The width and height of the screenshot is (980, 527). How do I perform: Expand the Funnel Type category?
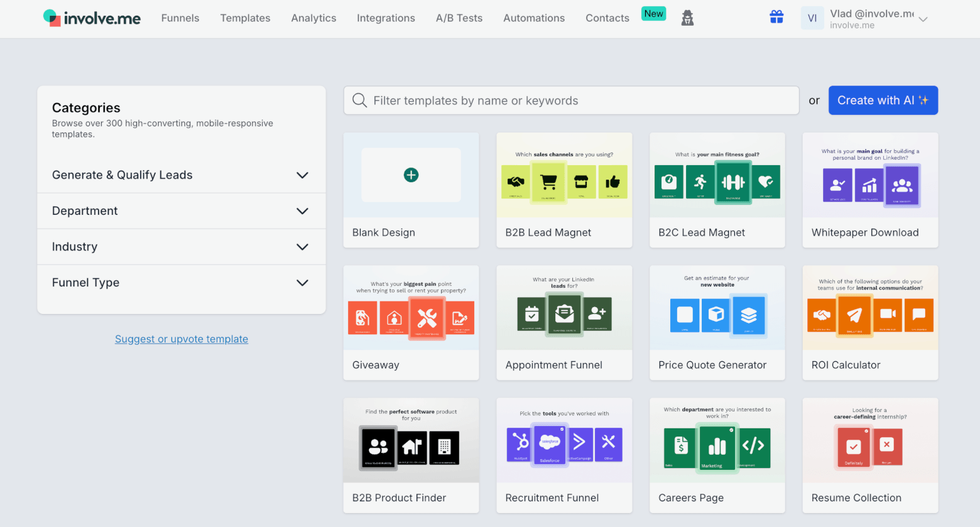[302, 283]
